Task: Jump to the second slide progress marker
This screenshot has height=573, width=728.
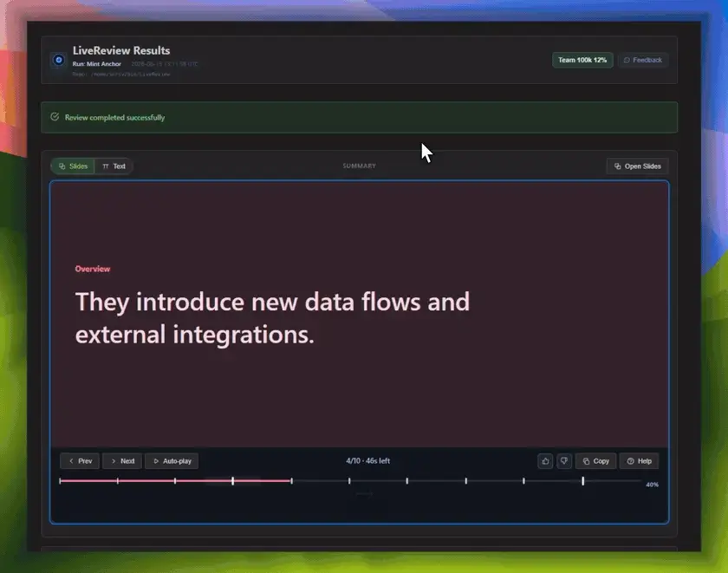Action: [118, 481]
